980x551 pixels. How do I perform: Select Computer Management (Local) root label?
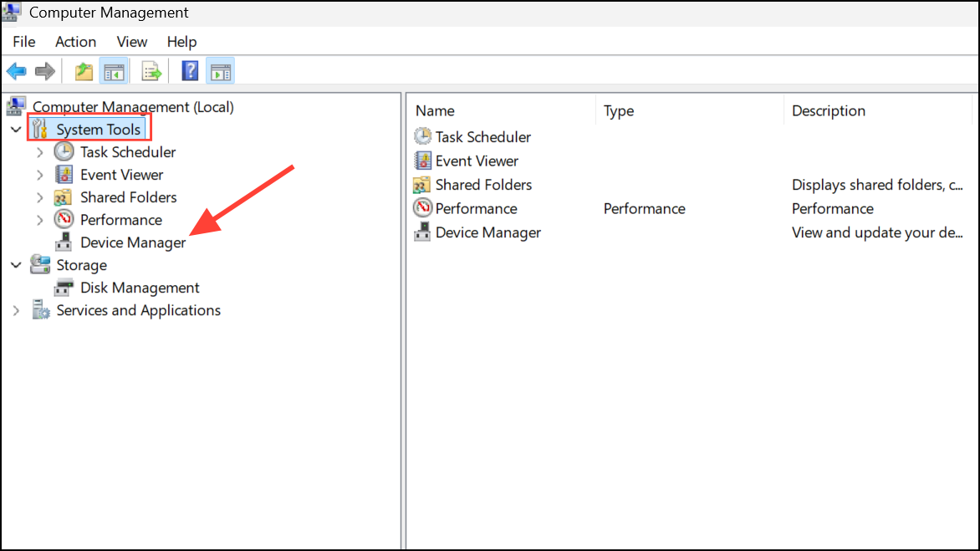pyautogui.click(x=133, y=107)
